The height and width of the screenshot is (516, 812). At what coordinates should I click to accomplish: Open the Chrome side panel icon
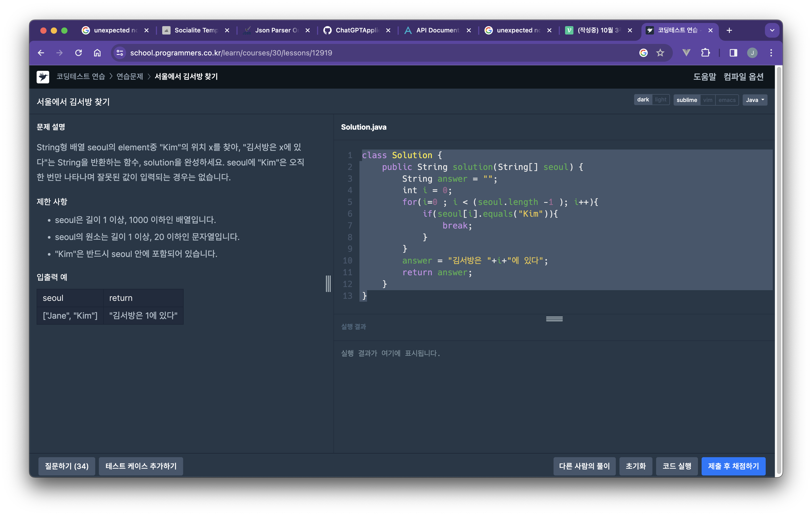tap(733, 53)
